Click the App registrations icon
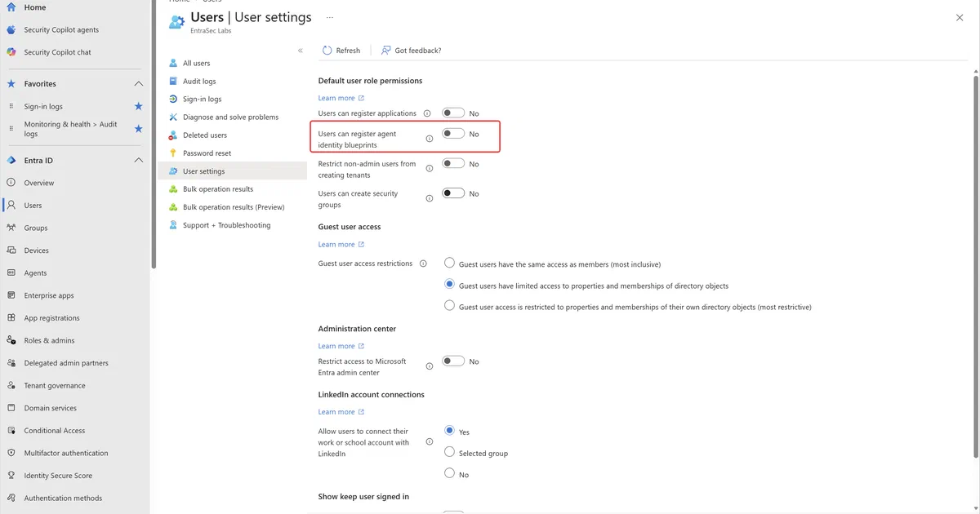Viewport: 980px width, 514px height. click(11, 318)
